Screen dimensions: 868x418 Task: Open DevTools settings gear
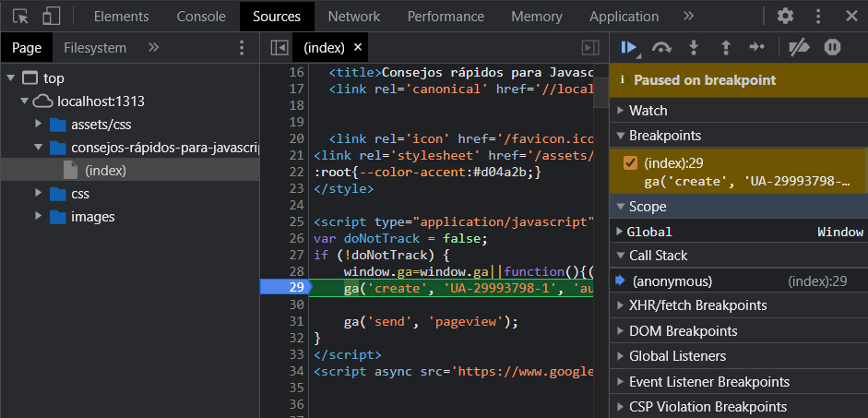pos(785,16)
